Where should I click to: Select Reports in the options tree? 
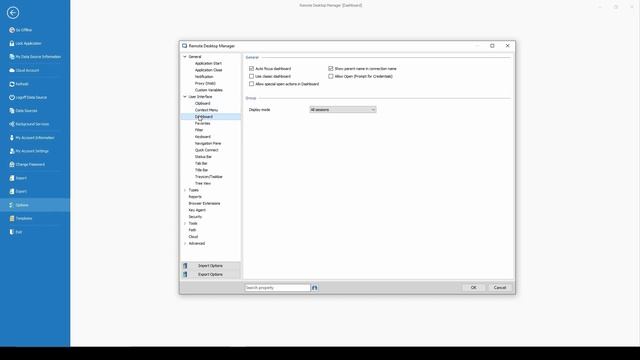click(195, 197)
